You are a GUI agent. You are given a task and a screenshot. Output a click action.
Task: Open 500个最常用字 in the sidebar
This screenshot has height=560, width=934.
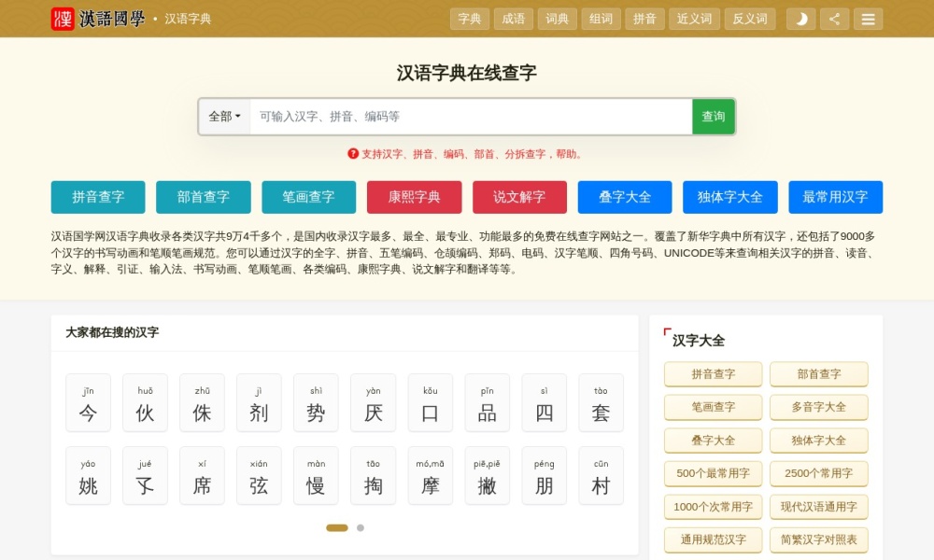713,473
